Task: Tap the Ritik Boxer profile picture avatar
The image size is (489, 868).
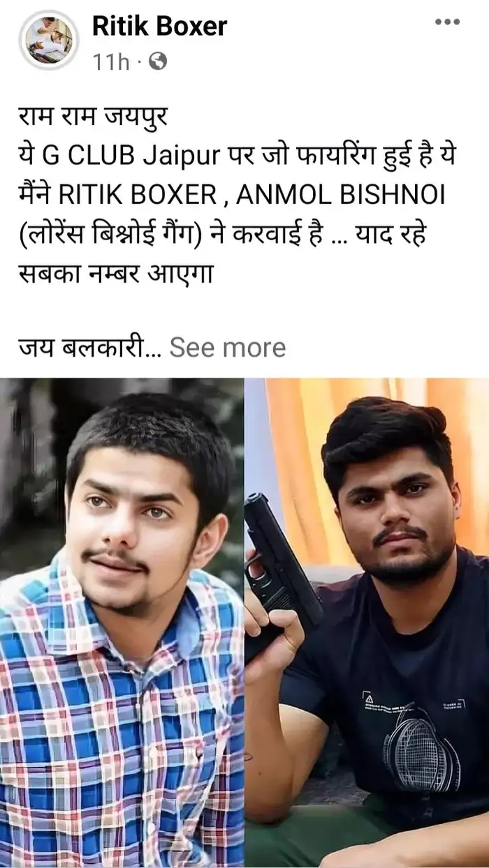Action: tap(49, 41)
